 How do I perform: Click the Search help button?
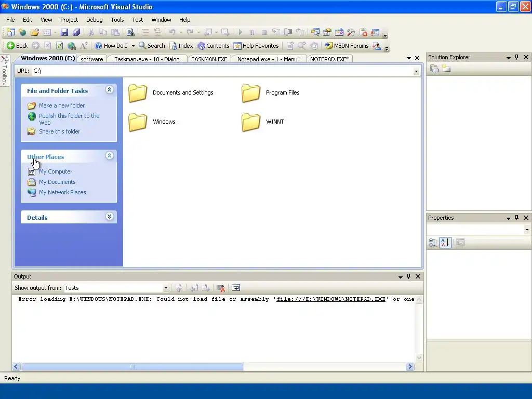point(152,46)
